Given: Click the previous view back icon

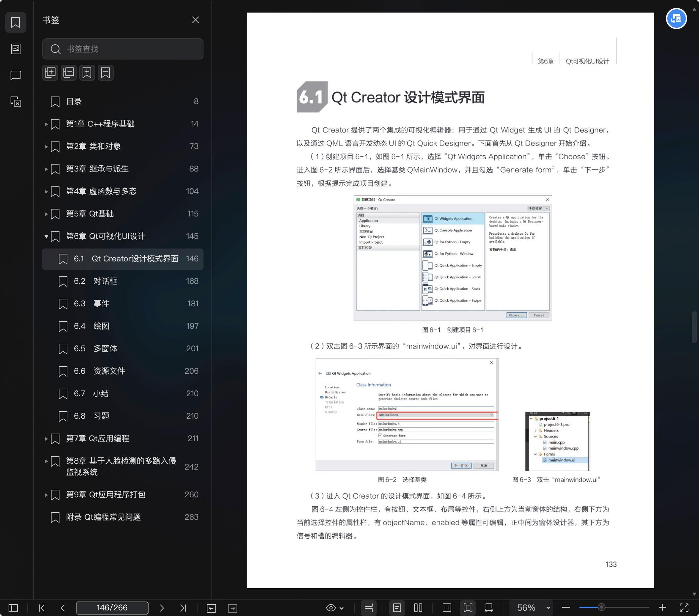Looking at the screenshot, I should (x=211, y=608).
